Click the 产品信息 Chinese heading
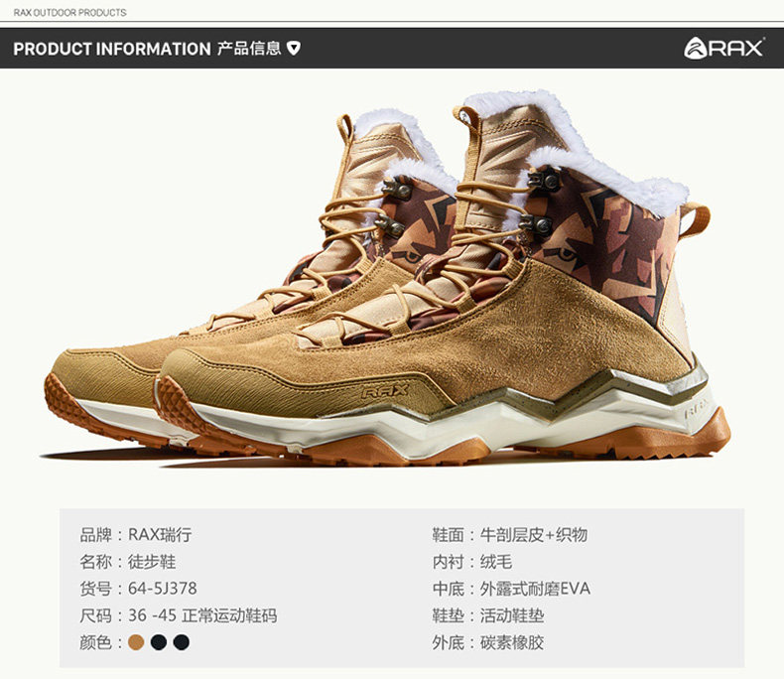This screenshot has height=679, width=784. coord(249,48)
